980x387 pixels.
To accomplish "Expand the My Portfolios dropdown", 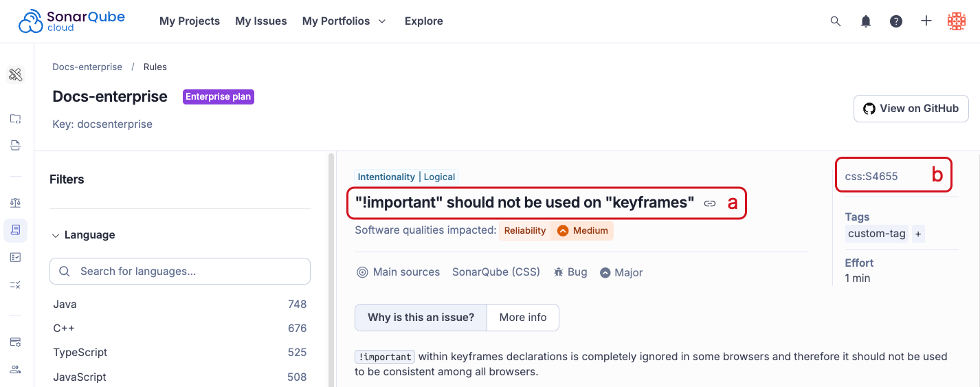I will [x=344, y=21].
